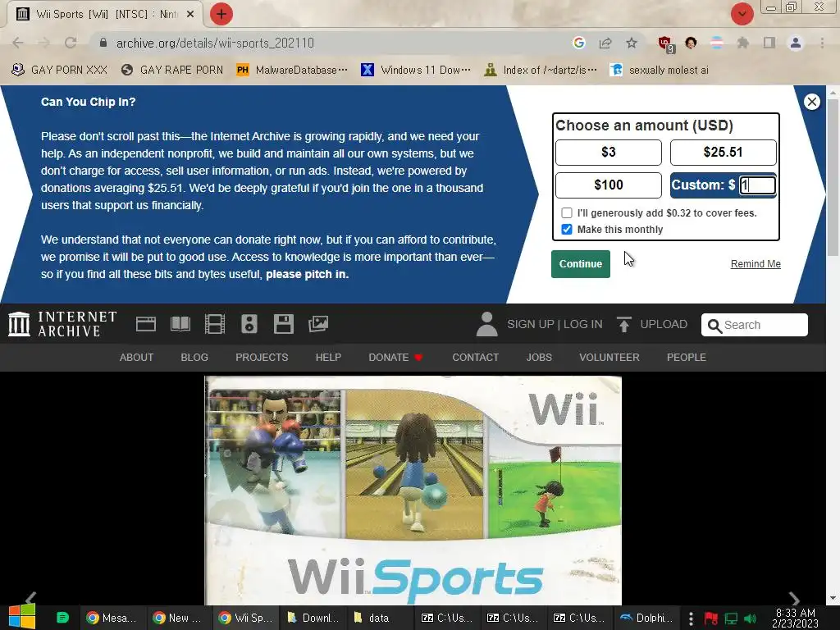Switch to Dolphin in taskbar
Viewport: 840px width, 630px height.
click(646, 618)
